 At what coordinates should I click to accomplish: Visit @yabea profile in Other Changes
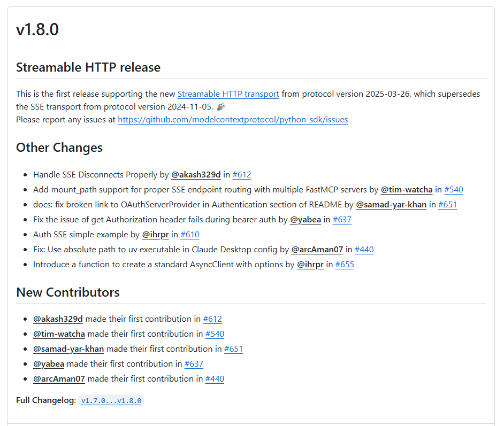pyautogui.click(x=306, y=220)
